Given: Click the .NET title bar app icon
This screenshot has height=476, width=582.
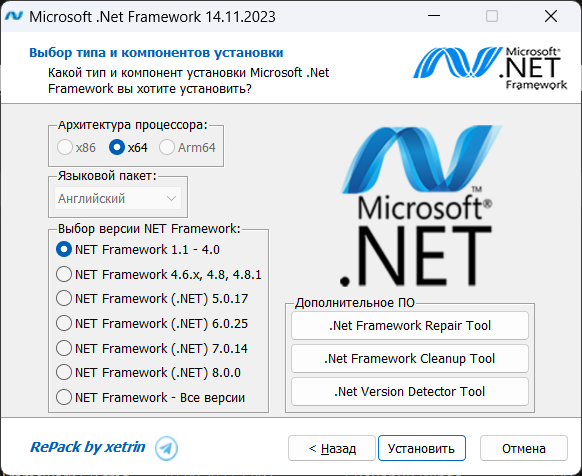Looking at the screenshot, I should point(14,16).
